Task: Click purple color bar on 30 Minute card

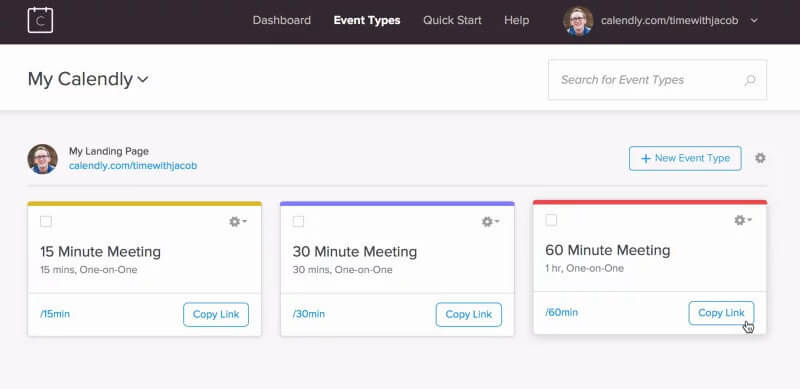Action: tap(397, 203)
